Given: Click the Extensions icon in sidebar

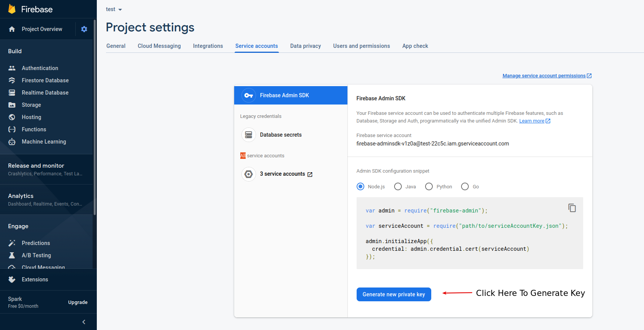Looking at the screenshot, I should [12, 279].
